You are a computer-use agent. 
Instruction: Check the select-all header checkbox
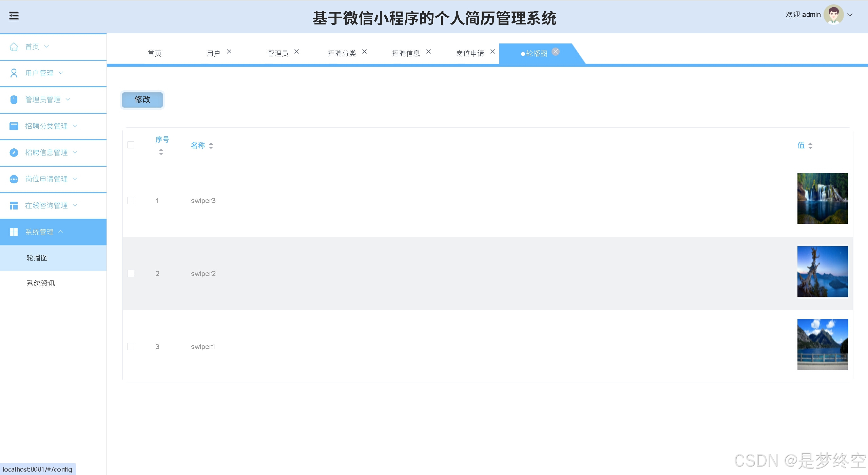click(131, 145)
